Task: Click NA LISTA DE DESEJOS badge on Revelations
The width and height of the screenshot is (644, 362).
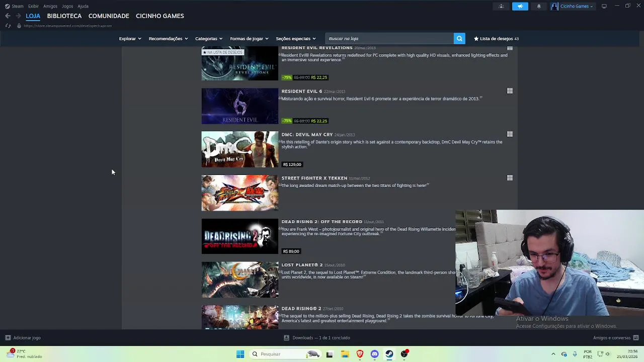Action: click(222, 52)
